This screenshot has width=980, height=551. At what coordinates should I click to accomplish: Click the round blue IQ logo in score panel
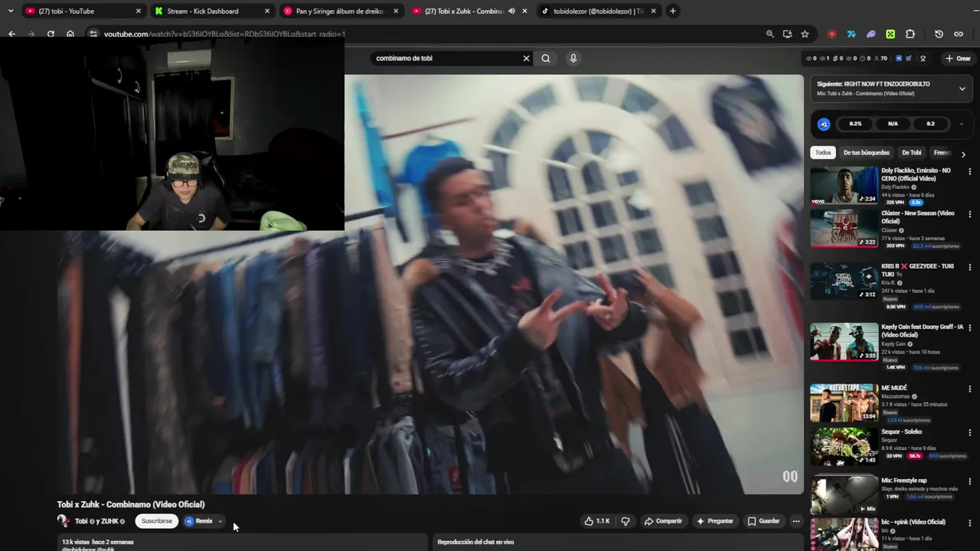point(824,124)
